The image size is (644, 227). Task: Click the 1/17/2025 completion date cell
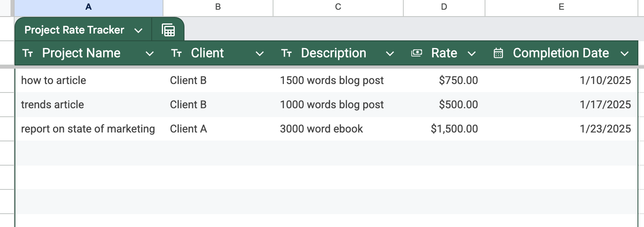click(605, 105)
